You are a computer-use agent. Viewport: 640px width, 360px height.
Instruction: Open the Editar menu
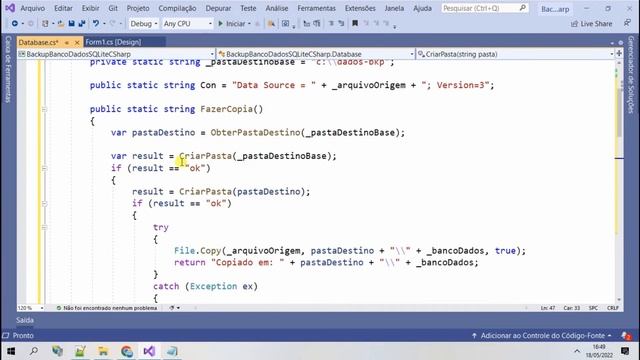(63, 8)
